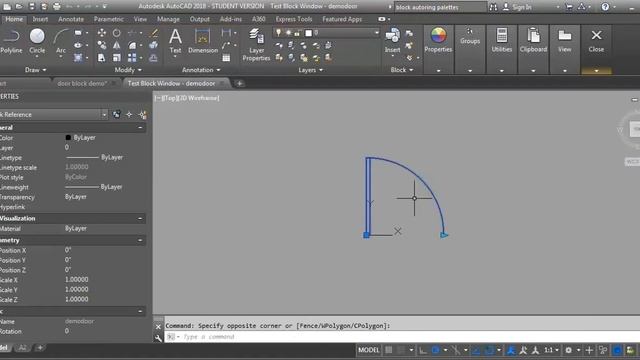Expand the Block panel dropdown

click(x=402, y=70)
